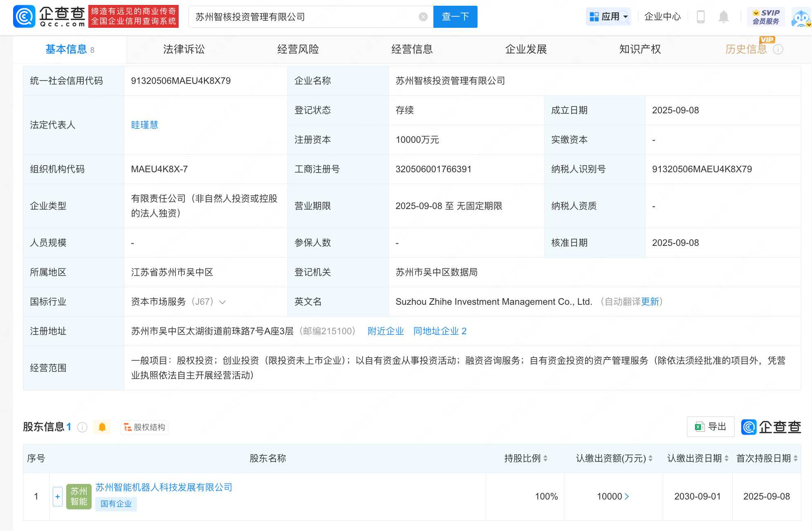Open 附近企业 link
The width and height of the screenshot is (812, 531).
[386, 331]
